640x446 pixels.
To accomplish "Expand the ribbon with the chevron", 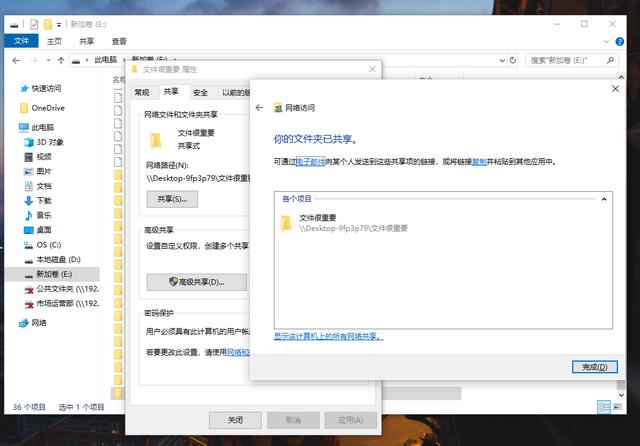I will (606, 42).
